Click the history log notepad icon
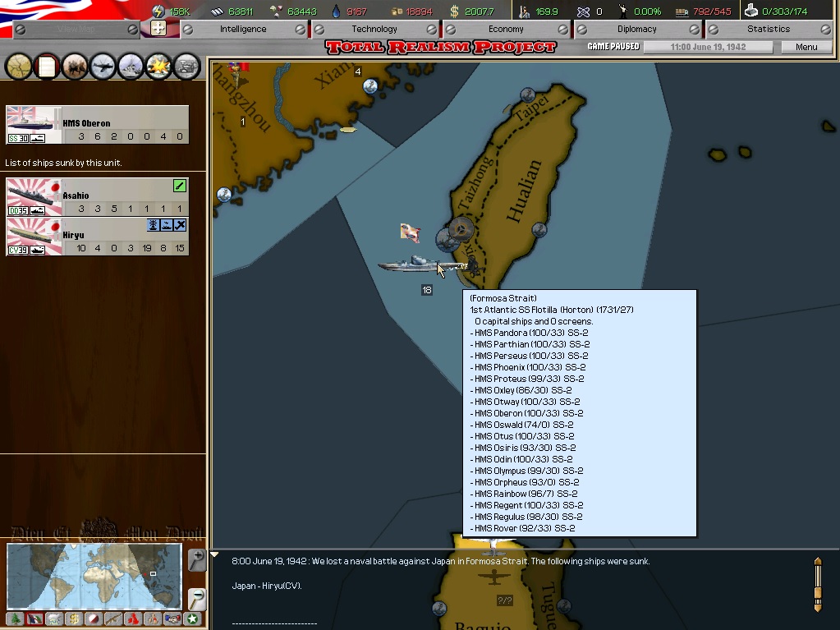Image resolution: width=840 pixels, height=630 pixels. tap(47, 67)
